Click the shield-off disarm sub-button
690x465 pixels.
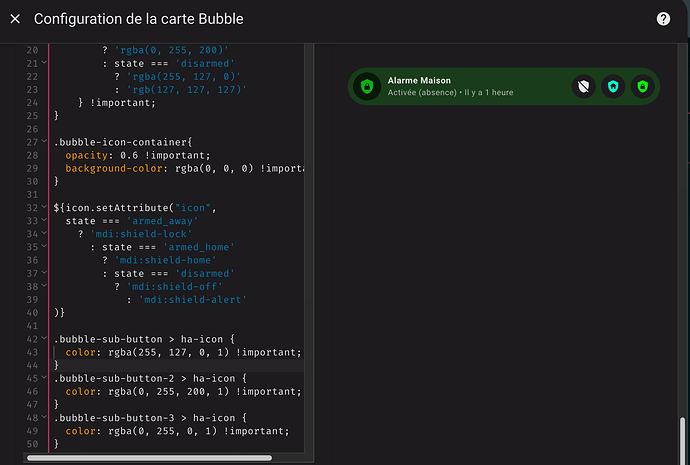(x=584, y=86)
